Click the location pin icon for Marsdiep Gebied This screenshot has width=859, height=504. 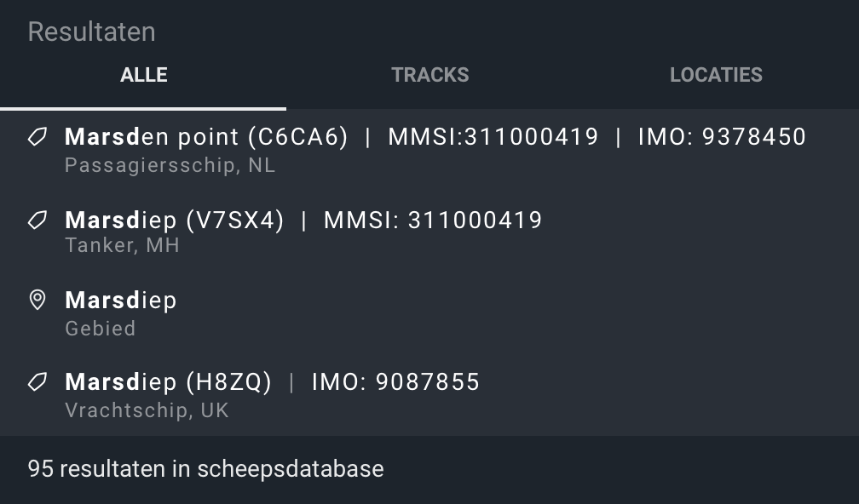[x=37, y=300]
